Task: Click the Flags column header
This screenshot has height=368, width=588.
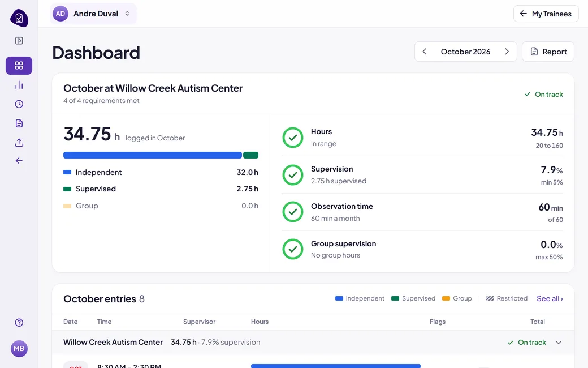Action: coord(438,322)
